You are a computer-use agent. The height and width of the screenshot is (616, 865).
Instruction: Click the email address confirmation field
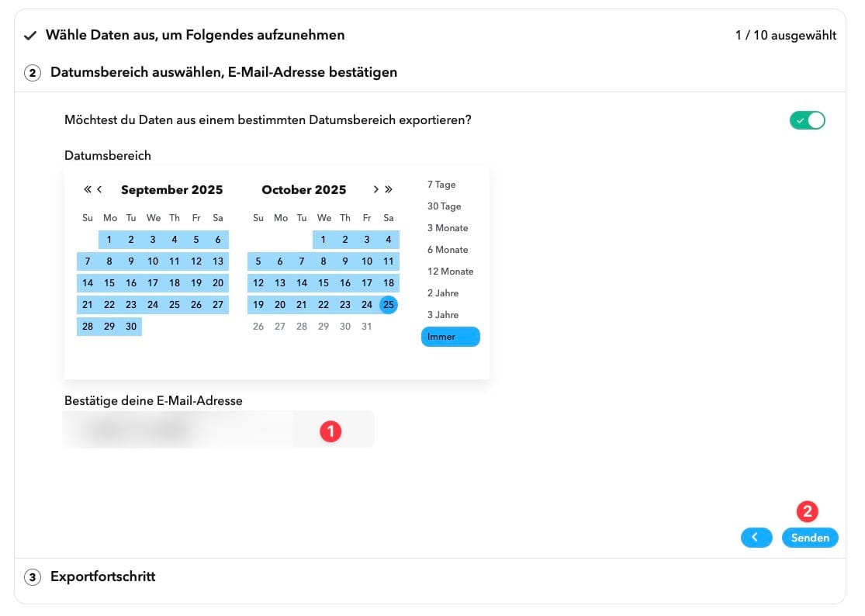tap(219, 430)
